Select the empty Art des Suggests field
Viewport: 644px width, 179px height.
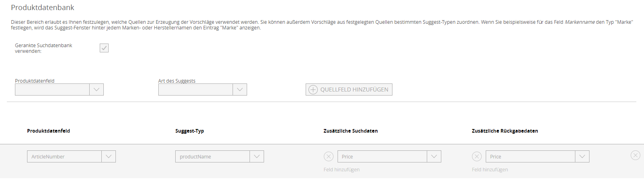pos(195,89)
